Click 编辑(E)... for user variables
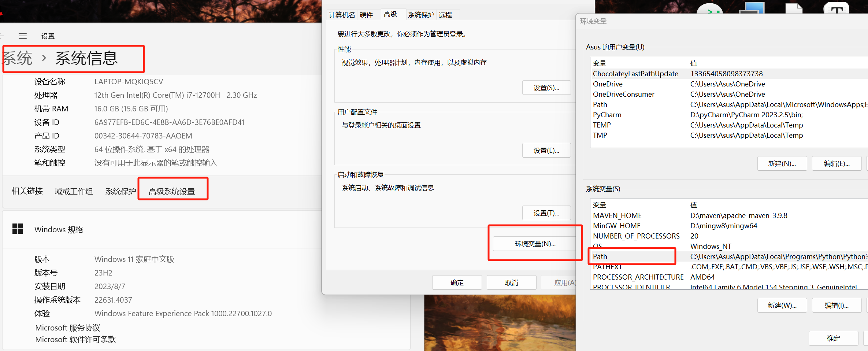Screen dimensions: 868x351 click(x=837, y=163)
